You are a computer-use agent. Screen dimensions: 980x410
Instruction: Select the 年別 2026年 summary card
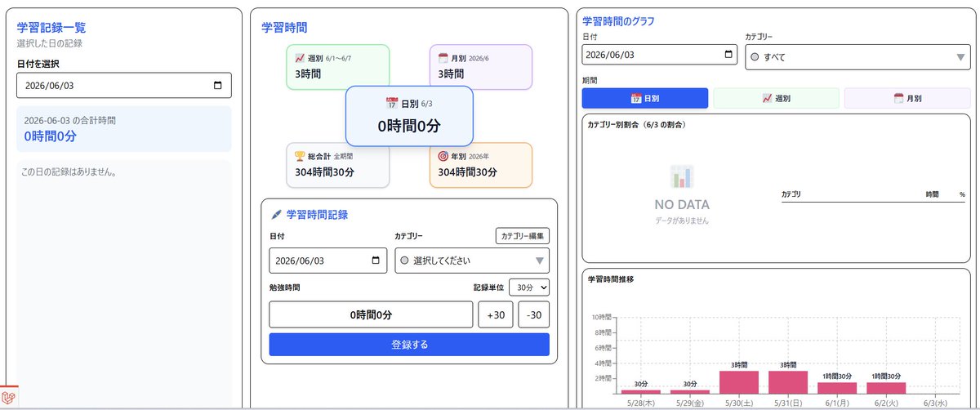pyautogui.click(x=481, y=165)
